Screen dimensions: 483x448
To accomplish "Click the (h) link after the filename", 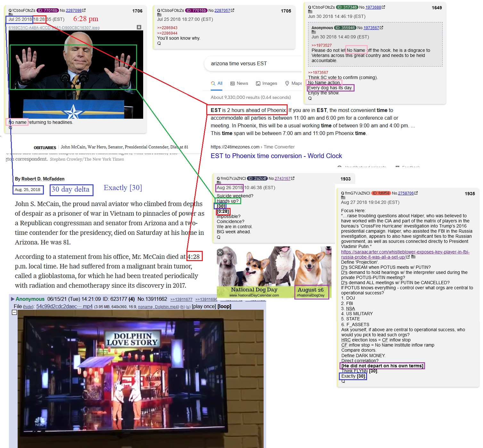I will click(x=182, y=307).
